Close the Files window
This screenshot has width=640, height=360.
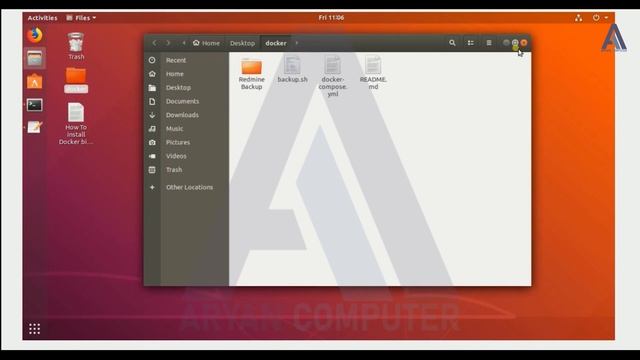[524, 42]
